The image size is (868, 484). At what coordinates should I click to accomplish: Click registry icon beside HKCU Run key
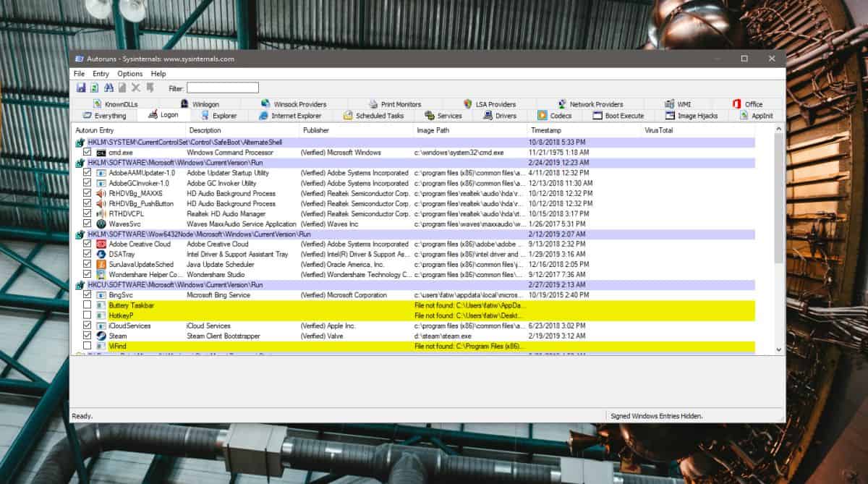click(x=81, y=285)
